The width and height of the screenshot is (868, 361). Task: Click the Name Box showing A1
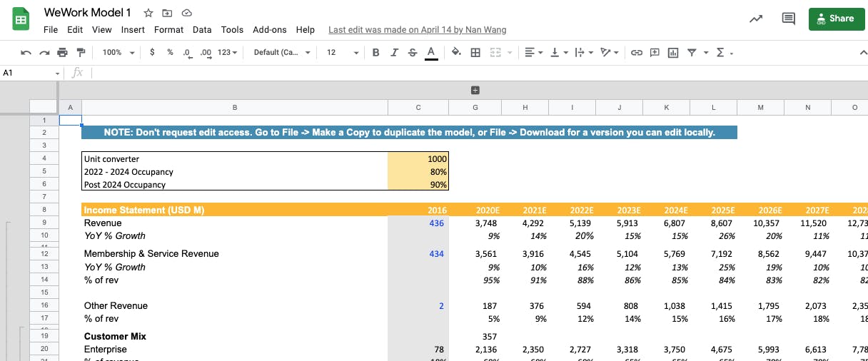point(27,73)
